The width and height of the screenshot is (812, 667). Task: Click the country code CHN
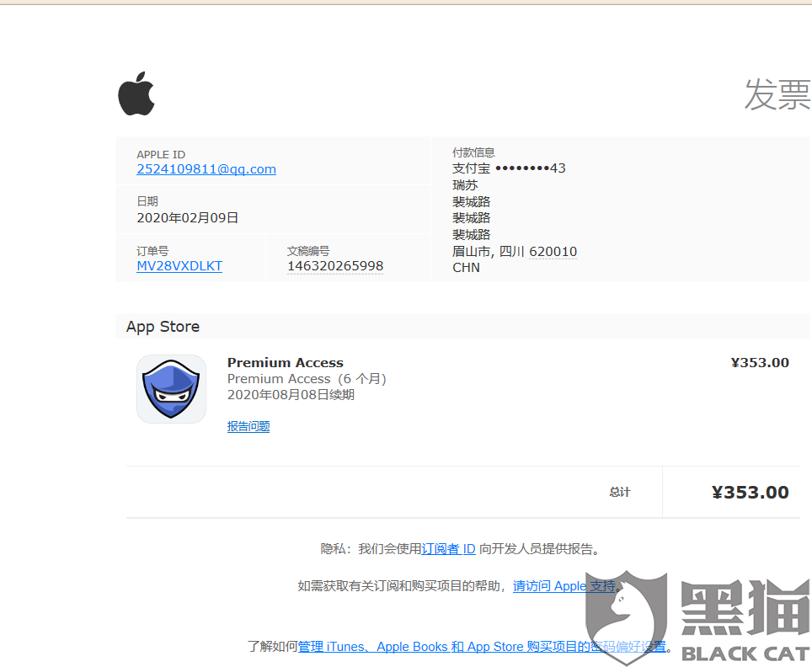coord(466,268)
